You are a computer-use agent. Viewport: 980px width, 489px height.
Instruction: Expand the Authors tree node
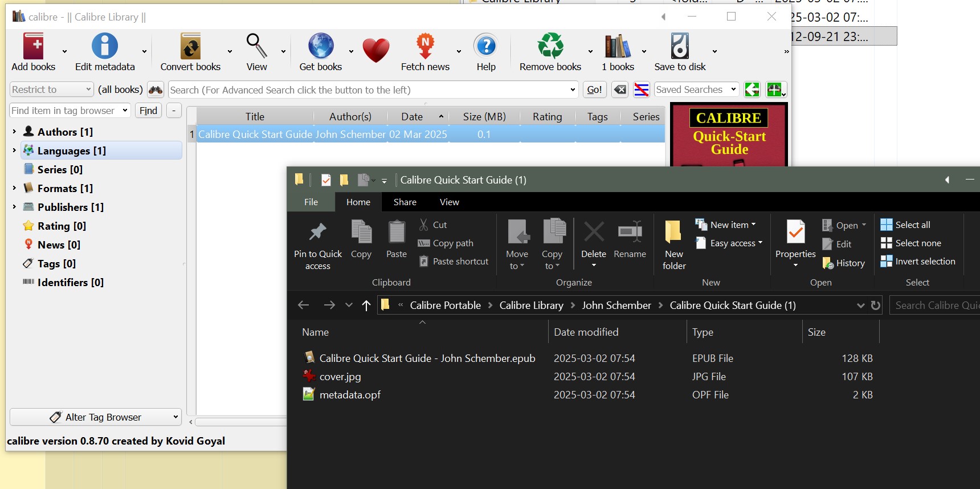(14, 132)
